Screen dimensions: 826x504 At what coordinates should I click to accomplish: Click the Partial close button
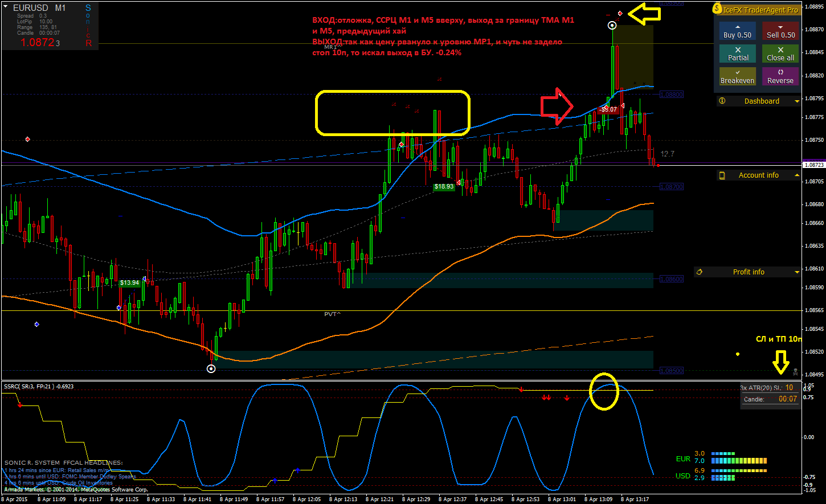click(737, 54)
